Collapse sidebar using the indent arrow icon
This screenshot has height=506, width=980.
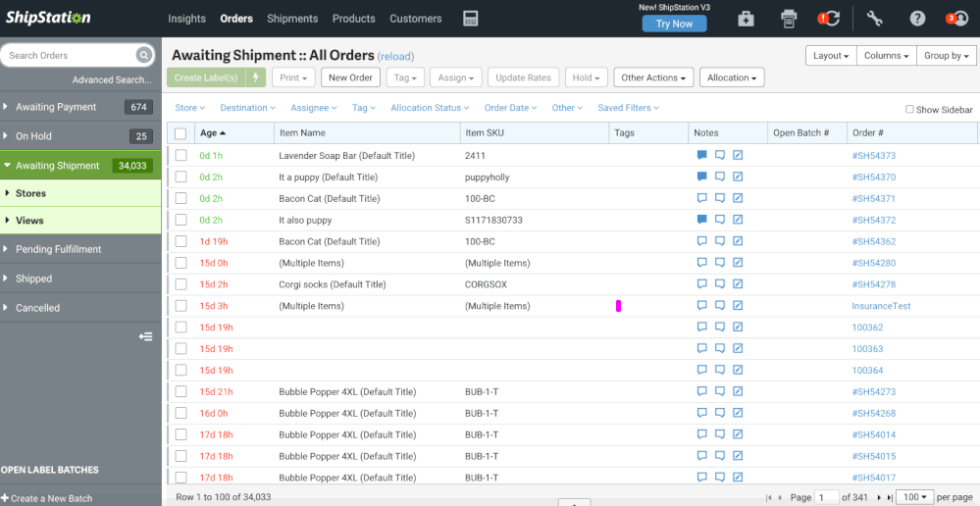[145, 336]
